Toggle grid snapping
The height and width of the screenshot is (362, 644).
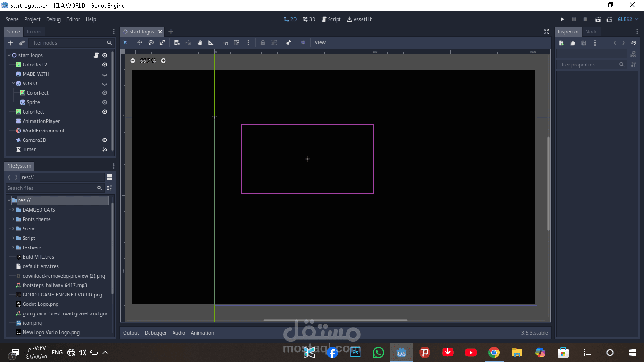237,42
